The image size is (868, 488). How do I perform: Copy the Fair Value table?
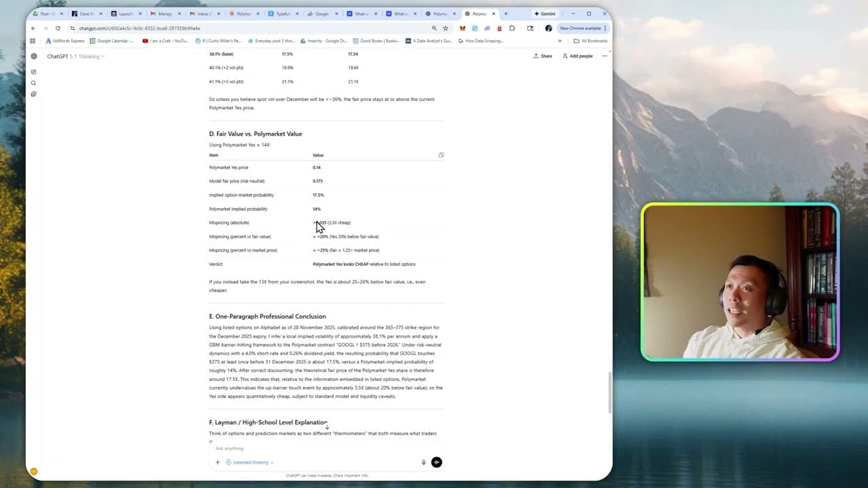pos(441,155)
